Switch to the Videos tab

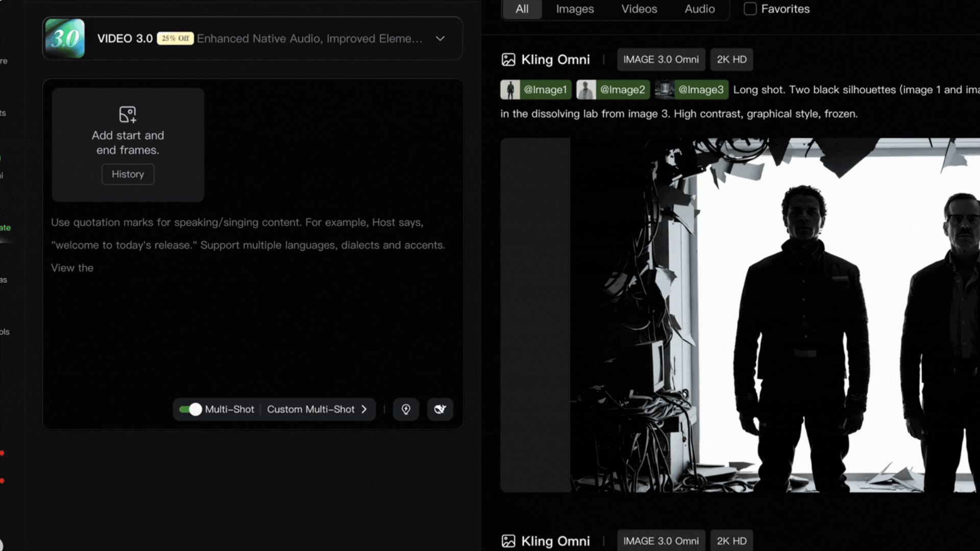[639, 9]
